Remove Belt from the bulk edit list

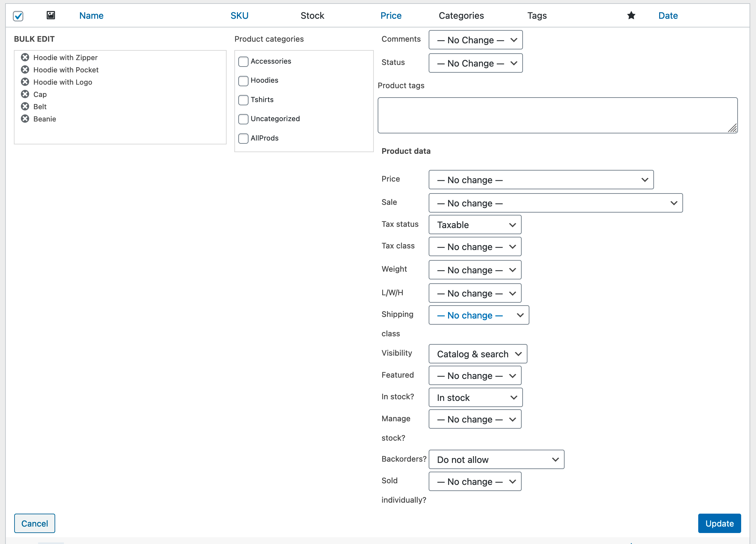point(25,106)
